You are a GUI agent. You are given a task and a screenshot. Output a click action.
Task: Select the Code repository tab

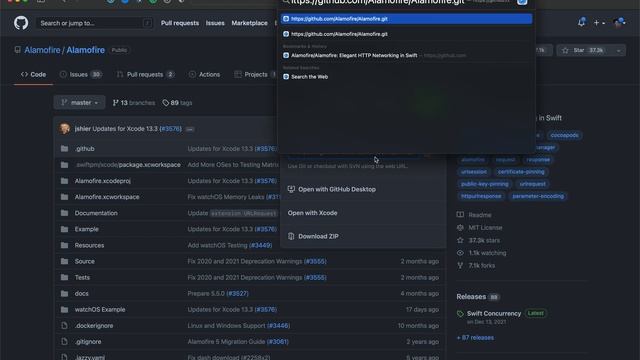33,74
